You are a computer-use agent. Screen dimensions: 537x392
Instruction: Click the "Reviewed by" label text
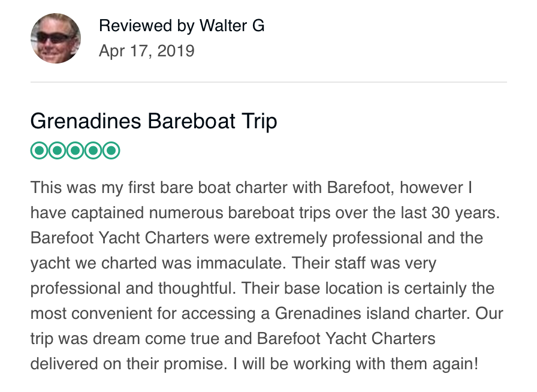[147, 26]
